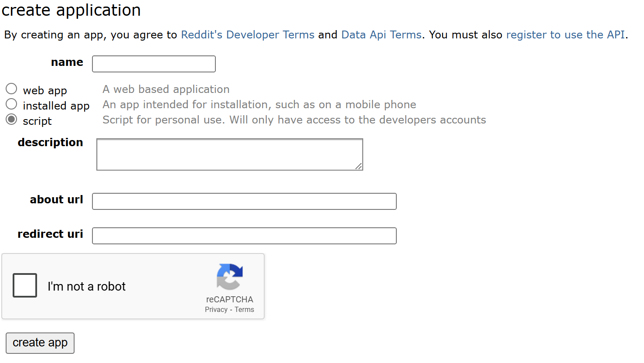Click the 'script' option label text
The image size is (644, 363).
click(37, 121)
